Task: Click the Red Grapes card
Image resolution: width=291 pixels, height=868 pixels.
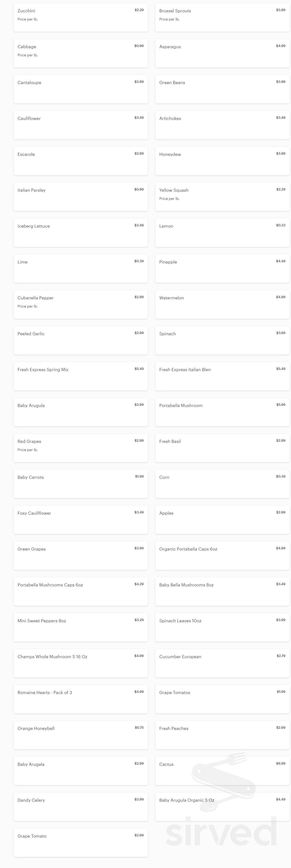Action: click(81, 448)
